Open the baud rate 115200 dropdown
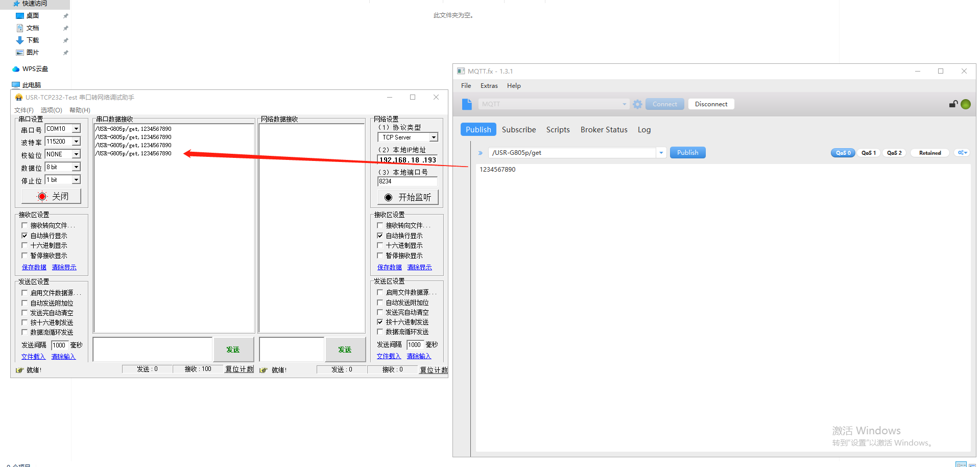 (76, 142)
